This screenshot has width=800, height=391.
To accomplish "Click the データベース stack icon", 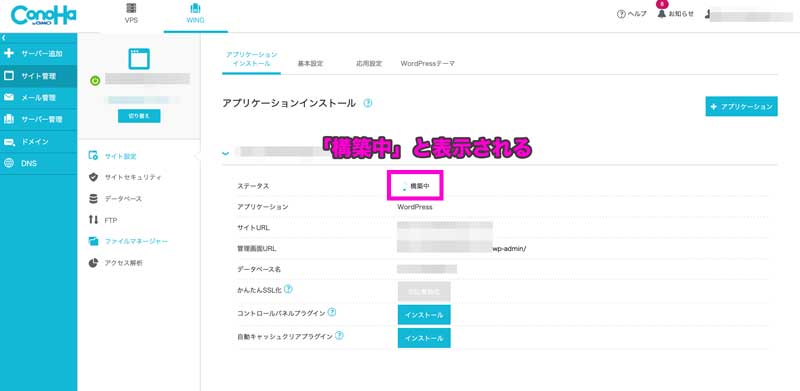I will pyautogui.click(x=93, y=199).
